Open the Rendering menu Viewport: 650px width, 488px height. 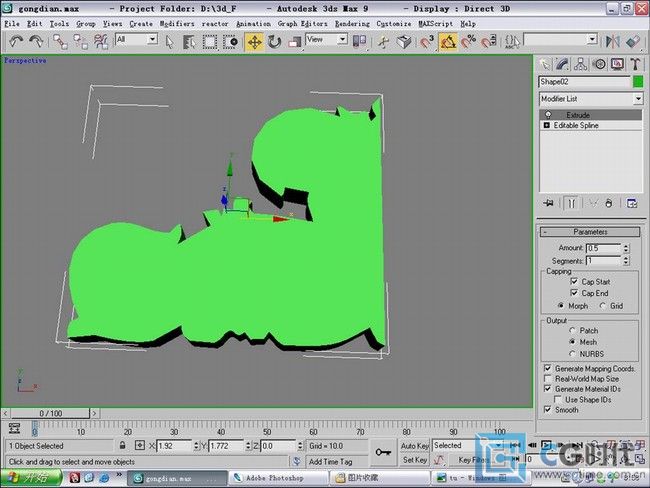coord(352,24)
